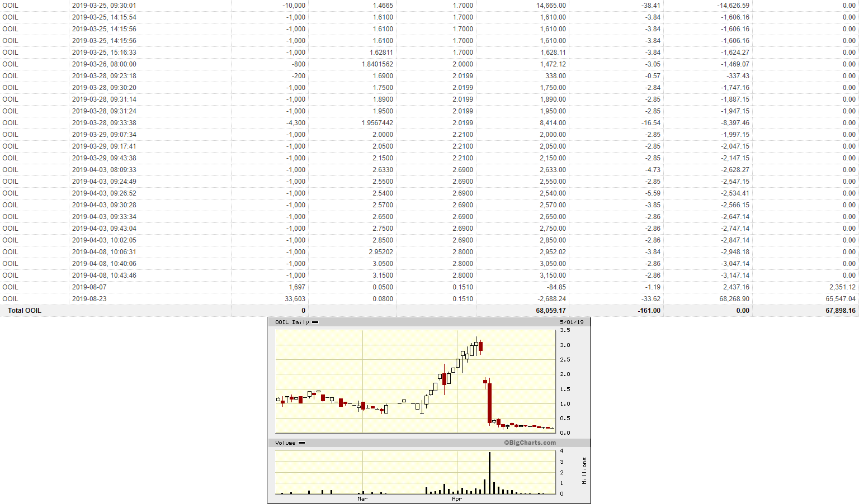Click the legend marker beside OOIL Daily

tap(315, 322)
